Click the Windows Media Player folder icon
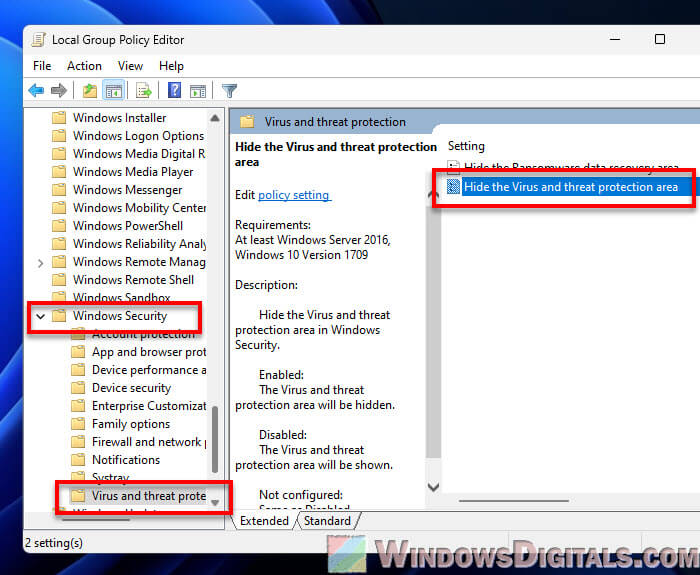The width and height of the screenshot is (700, 575). point(59,172)
